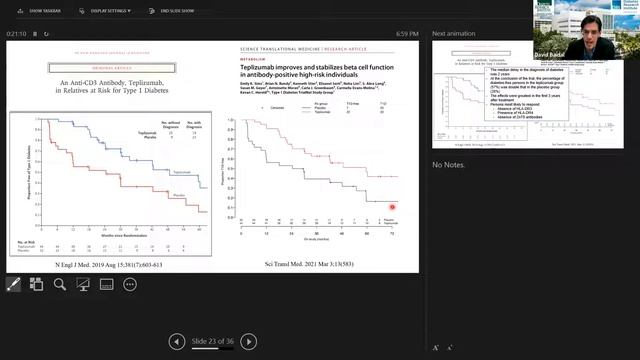
Task: Click the current slide display area
Action: [212, 157]
